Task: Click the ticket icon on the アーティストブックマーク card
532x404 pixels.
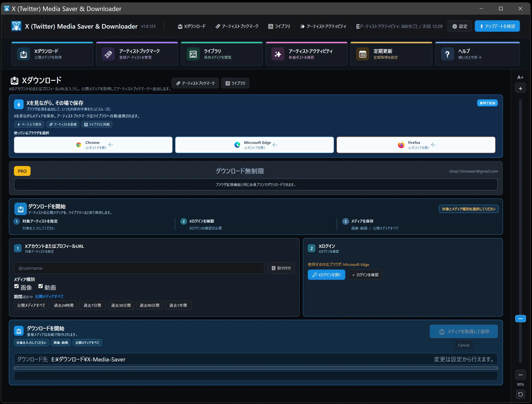Action: (108, 54)
